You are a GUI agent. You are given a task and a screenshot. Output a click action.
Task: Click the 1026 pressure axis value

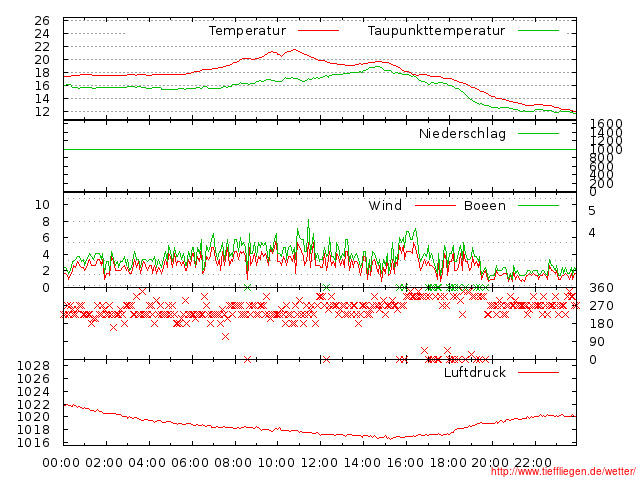pos(33,379)
